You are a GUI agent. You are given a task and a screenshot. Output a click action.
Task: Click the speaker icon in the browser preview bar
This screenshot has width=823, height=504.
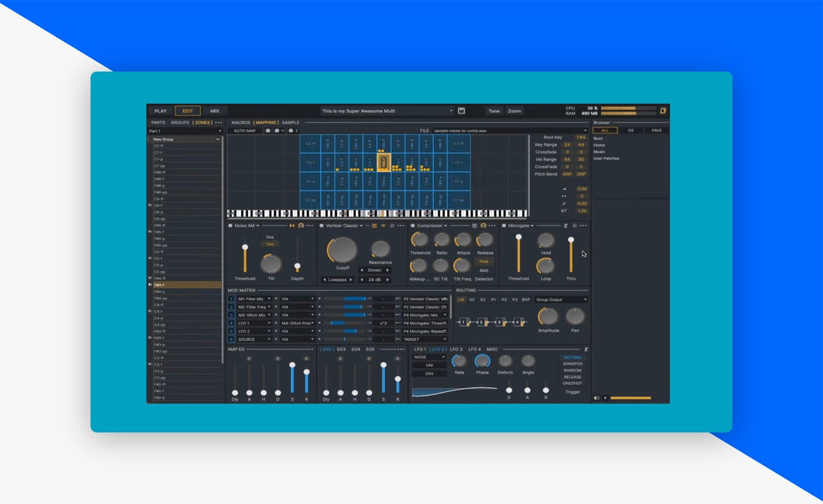(x=596, y=398)
